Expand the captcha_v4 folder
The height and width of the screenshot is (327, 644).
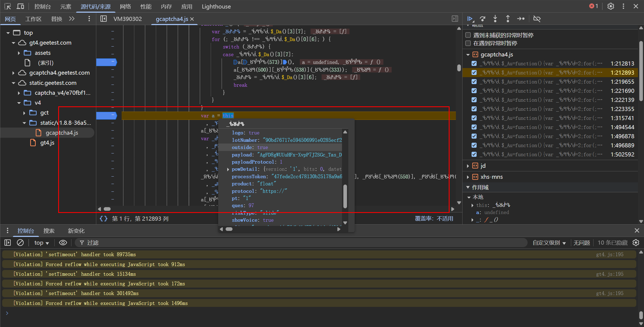(x=19, y=93)
